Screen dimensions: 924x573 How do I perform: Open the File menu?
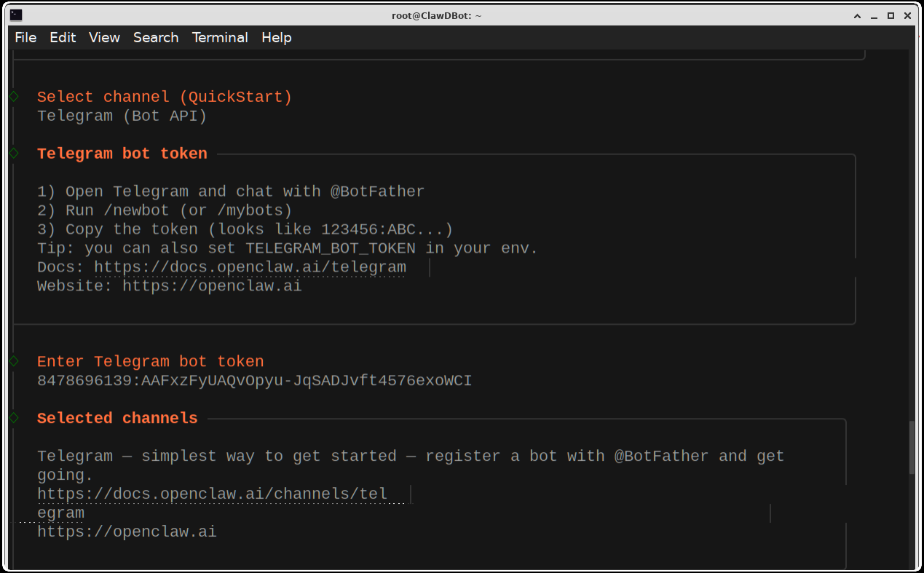tap(25, 38)
